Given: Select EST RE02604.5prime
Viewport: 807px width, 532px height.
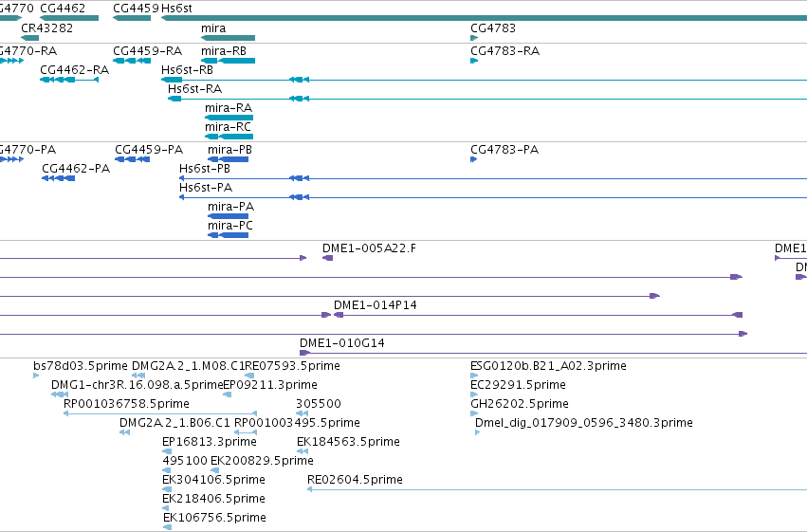Looking at the screenshot, I should [x=557, y=489].
